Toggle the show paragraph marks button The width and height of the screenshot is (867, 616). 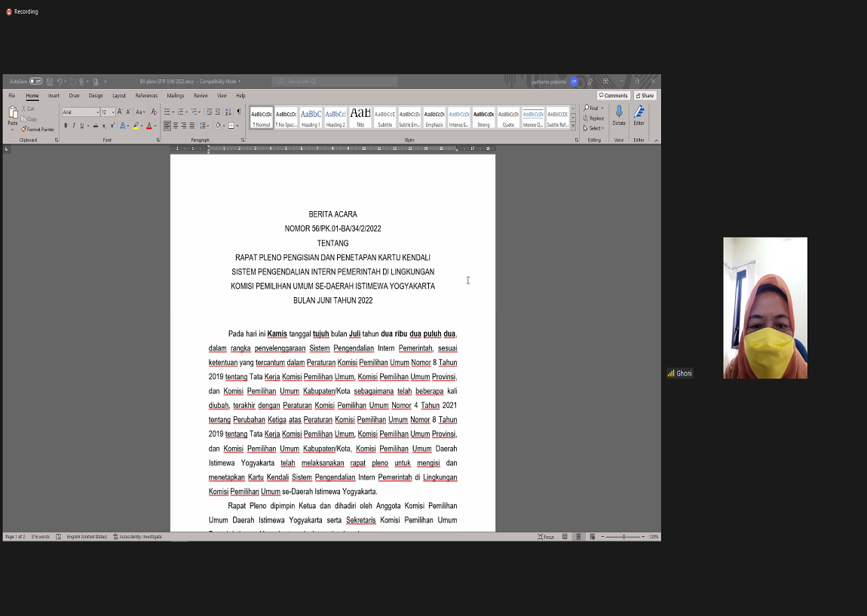(239, 112)
